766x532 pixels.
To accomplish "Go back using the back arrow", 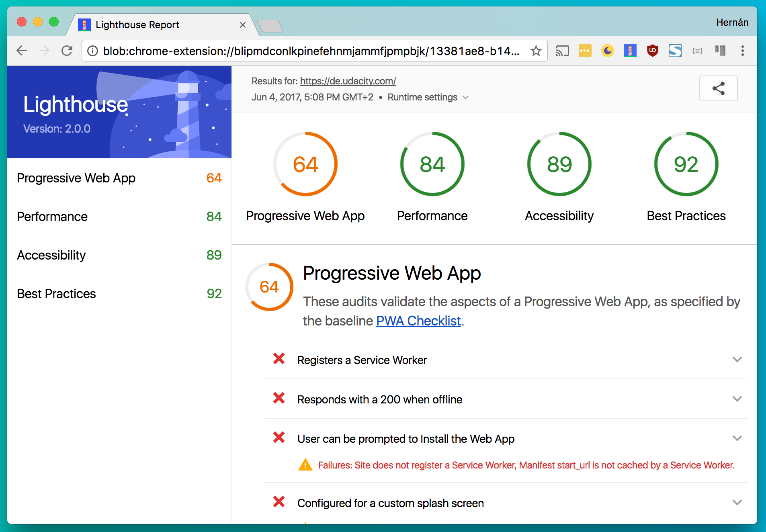I will click(22, 51).
